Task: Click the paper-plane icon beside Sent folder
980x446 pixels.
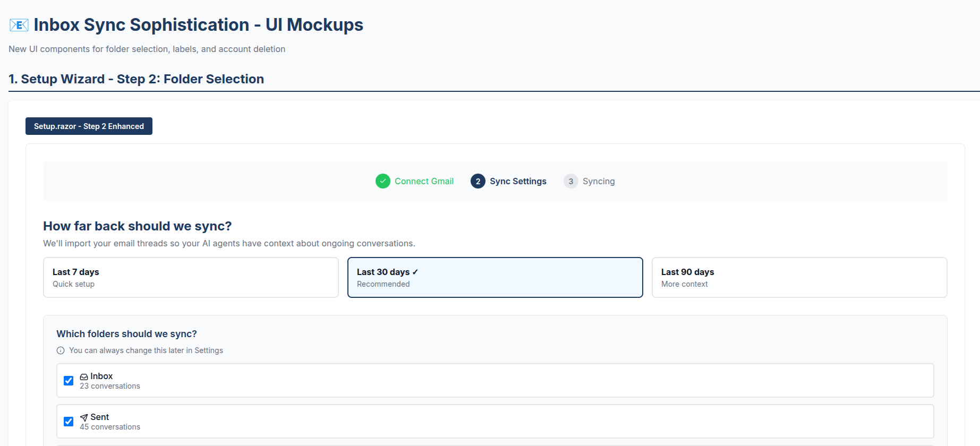Action: (x=84, y=417)
